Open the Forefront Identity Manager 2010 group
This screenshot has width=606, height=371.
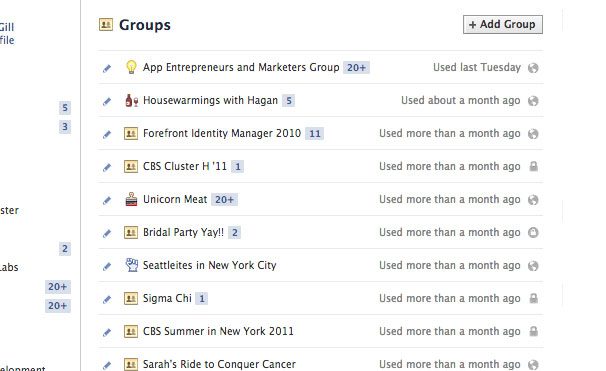[x=222, y=133]
